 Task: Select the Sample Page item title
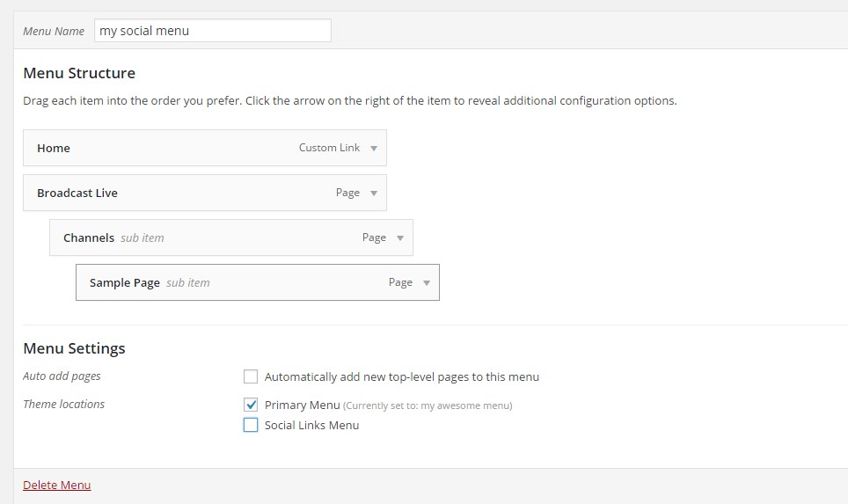click(x=125, y=283)
